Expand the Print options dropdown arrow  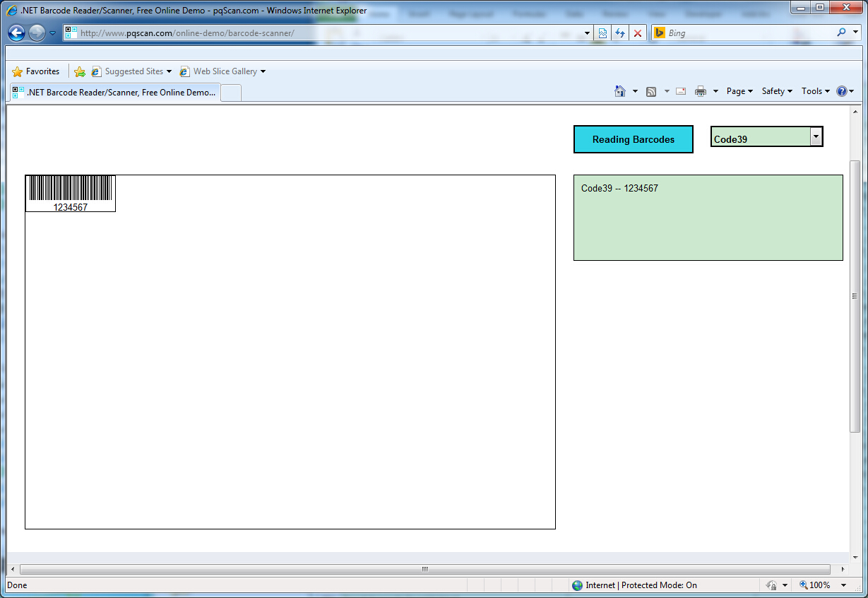click(715, 91)
